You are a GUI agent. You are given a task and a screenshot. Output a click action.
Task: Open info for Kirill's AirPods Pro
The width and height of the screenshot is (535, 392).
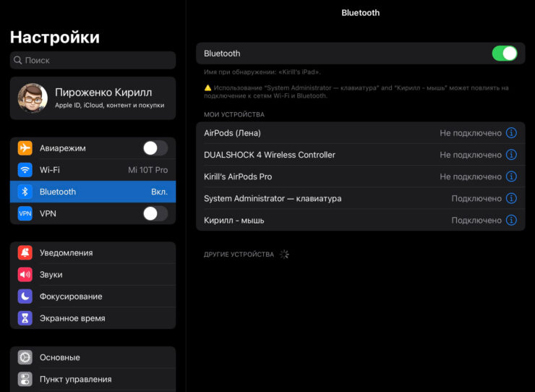coord(511,176)
